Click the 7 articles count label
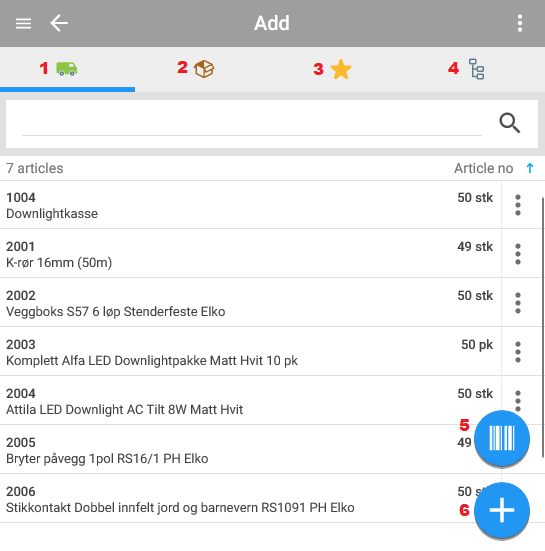This screenshot has height=551, width=545. point(35,168)
